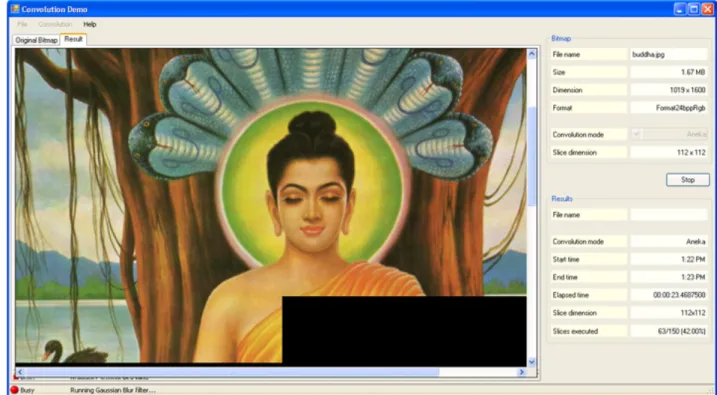Open the Help menu
Viewport: 717px width, 395px height.
(x=90, y=24)
